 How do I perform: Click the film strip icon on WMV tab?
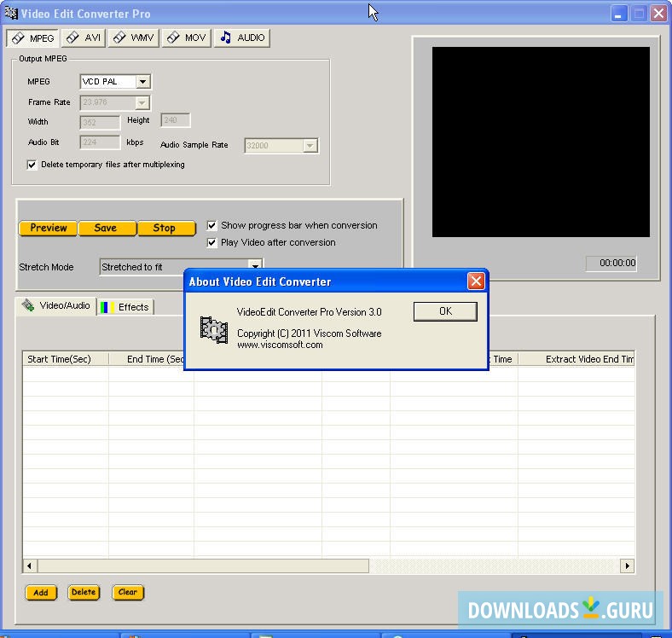coord(119,38)
